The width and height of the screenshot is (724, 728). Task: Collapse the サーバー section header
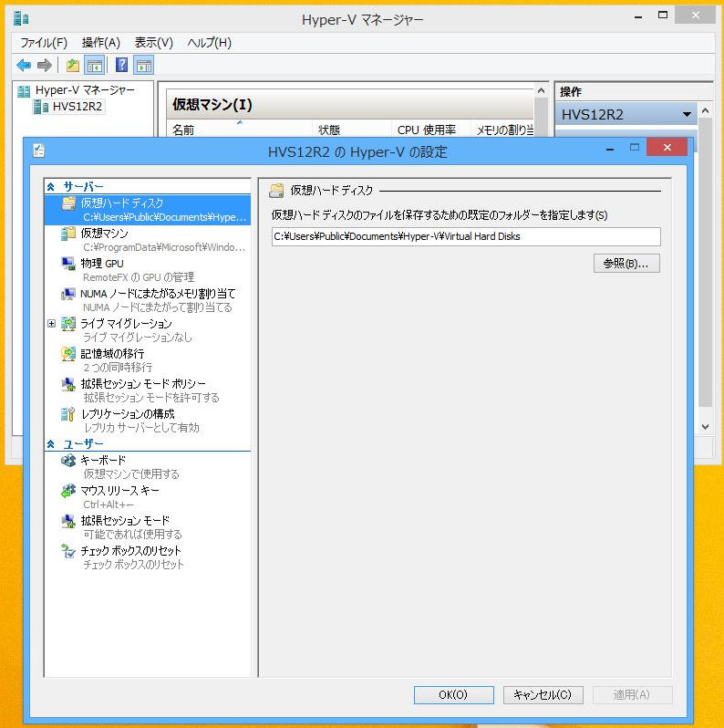coord(50,187)
